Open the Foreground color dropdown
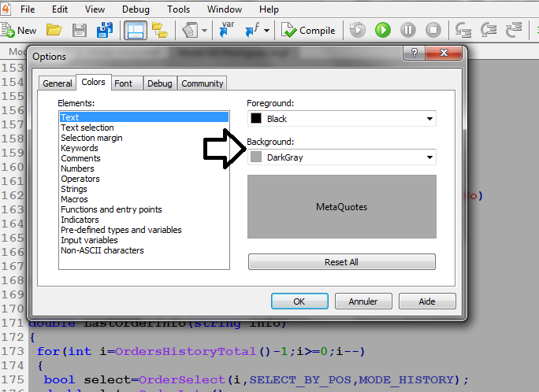The width and height of the screenshot is (539, 392). 341,119
